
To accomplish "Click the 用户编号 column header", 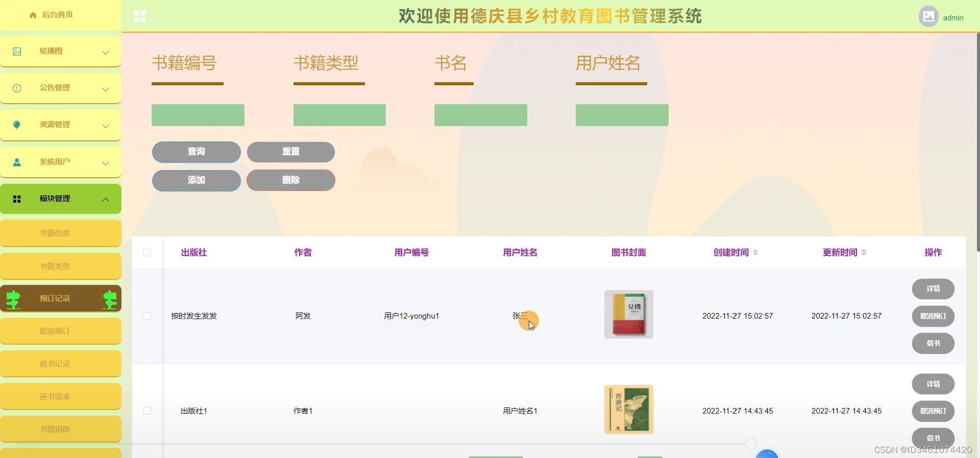I will tap(411, 253).
